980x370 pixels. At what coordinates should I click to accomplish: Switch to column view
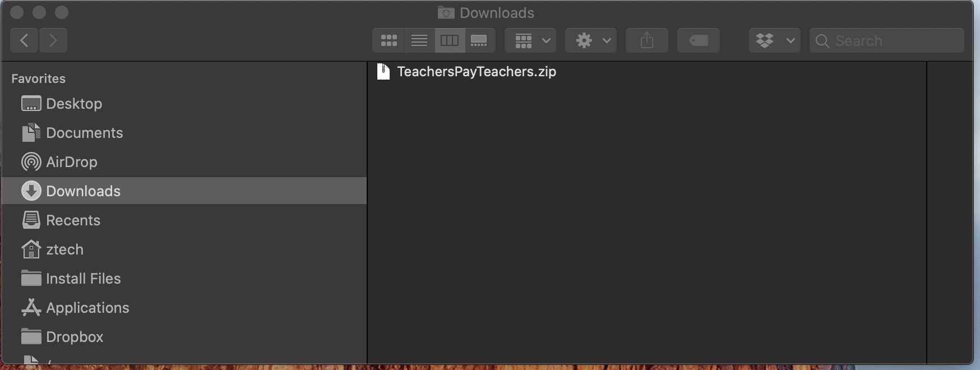[450, 40]
